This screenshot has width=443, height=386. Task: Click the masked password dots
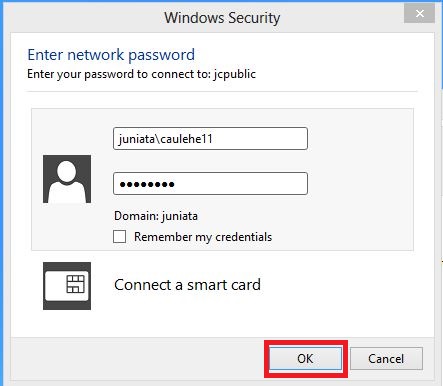pyautogui.click(x=147, y=184)
